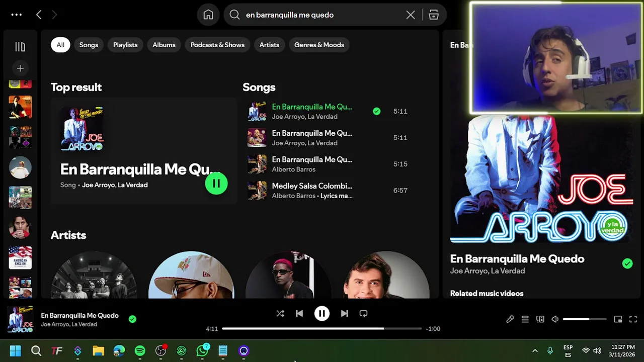Click the magnifying glass search icon
The height and width of the screenshot is (362, 644).
[234, 15]
